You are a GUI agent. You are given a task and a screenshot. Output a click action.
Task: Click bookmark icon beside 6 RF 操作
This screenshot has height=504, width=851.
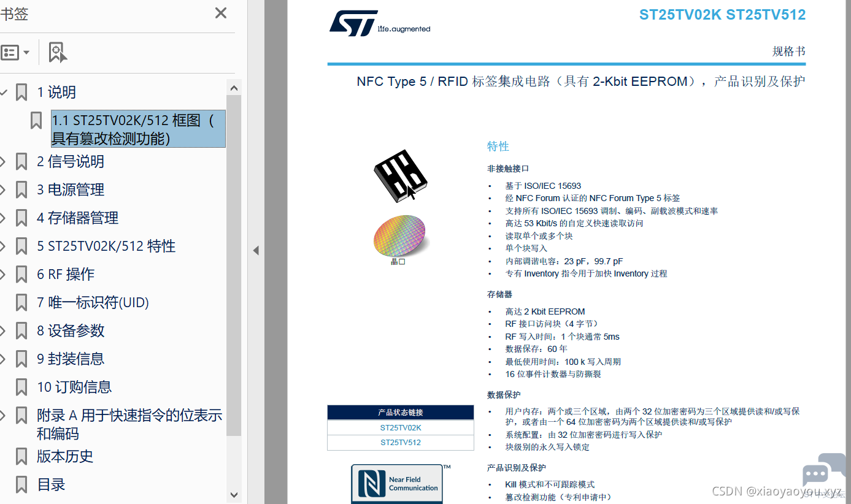21,275
